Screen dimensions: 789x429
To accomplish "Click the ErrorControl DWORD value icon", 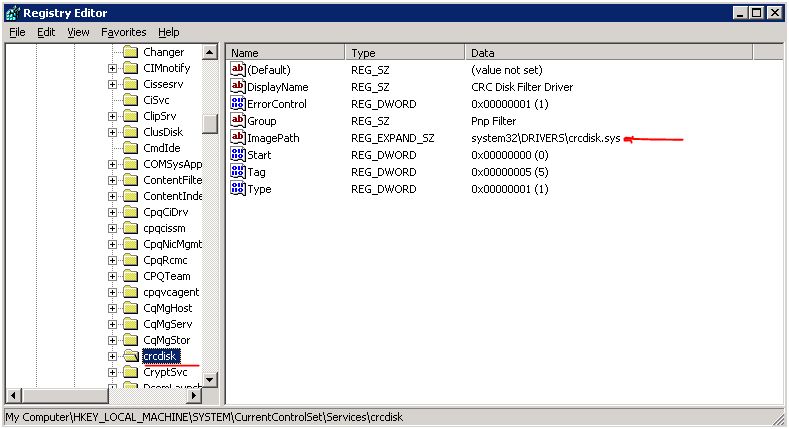I will (238, 103).
